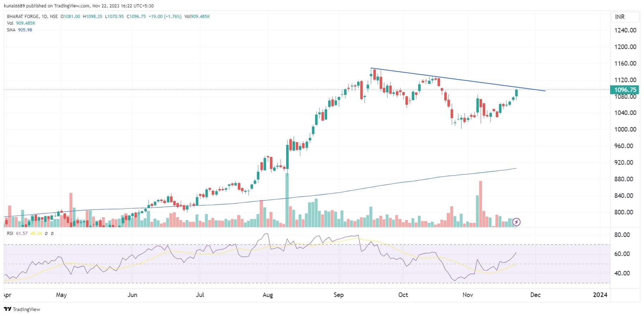Click the Oct label on time axis

403,295
